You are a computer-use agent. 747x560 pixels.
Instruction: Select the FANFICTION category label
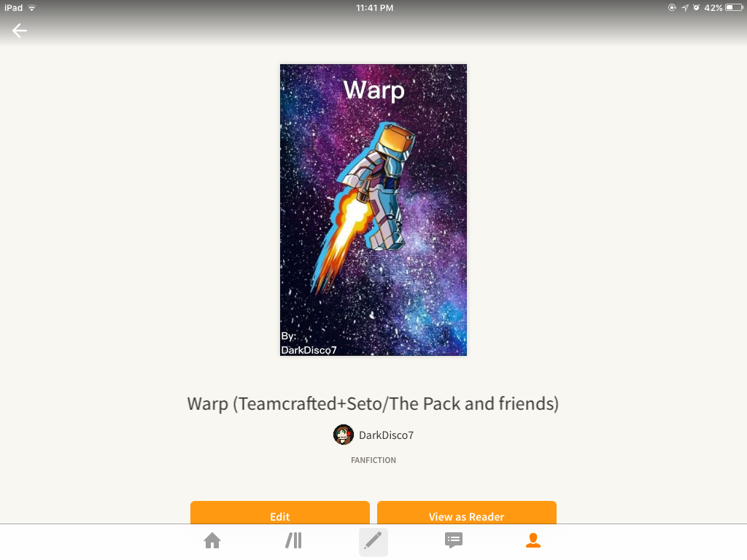click(x=373, y=460)
